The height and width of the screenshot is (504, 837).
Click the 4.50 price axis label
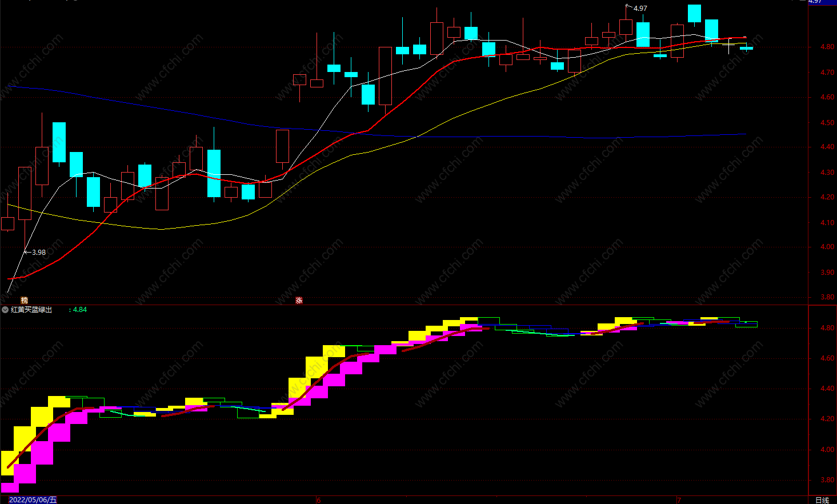coord(827,123)
